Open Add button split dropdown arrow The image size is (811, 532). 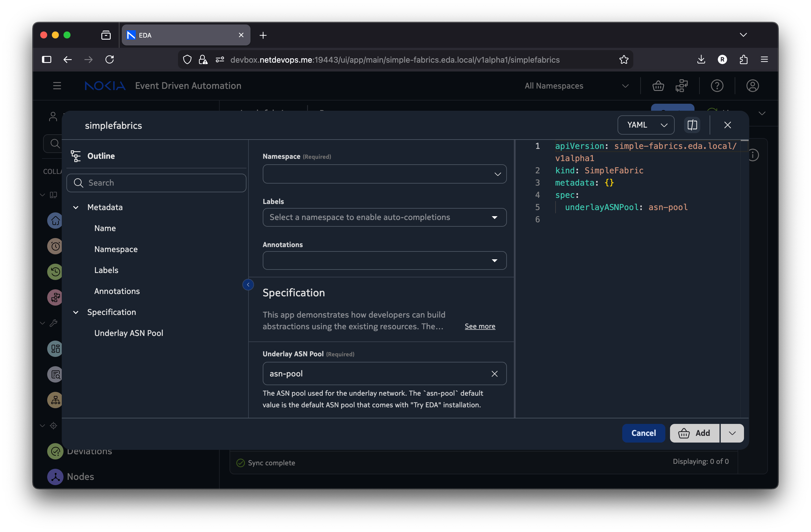[732, 433]
